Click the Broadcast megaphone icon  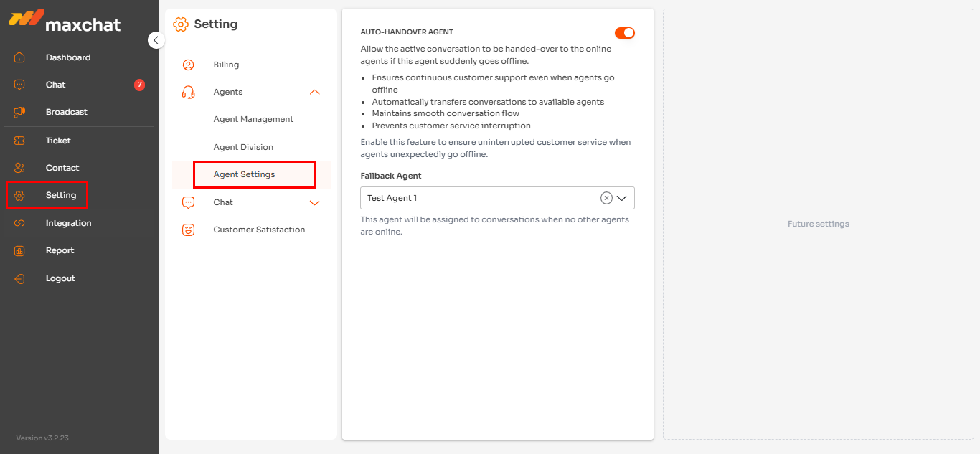(19, 112)
